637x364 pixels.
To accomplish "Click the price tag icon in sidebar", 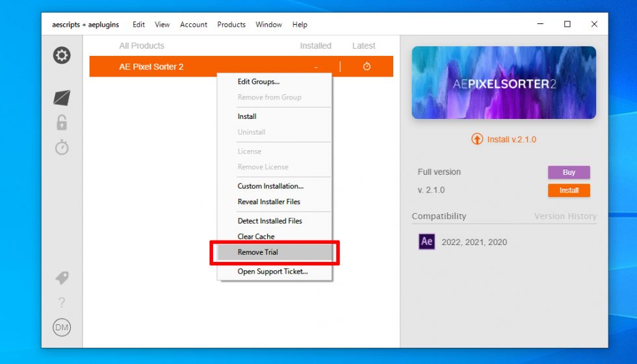I will click(x=62, y=278).
